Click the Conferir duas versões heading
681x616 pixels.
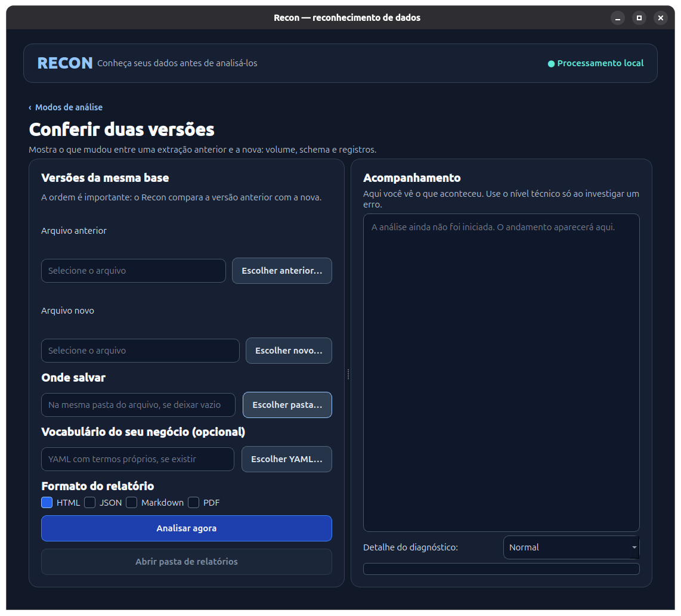(x=122, y=129)
